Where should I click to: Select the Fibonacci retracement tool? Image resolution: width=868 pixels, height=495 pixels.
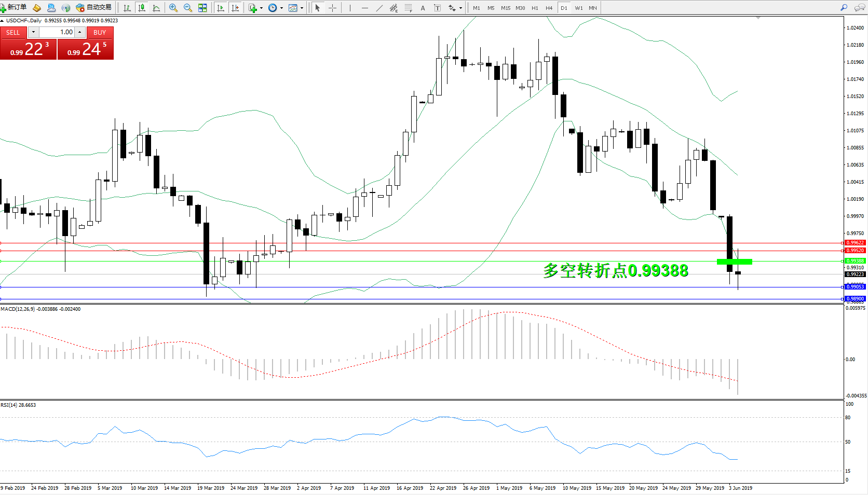[409, 8]
